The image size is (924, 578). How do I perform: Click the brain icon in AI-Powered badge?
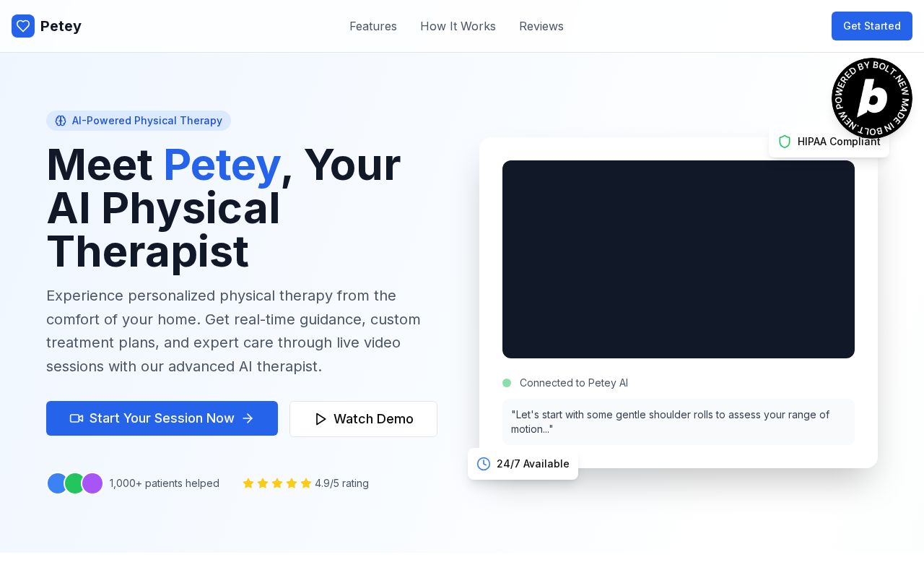tap(61, 121)
